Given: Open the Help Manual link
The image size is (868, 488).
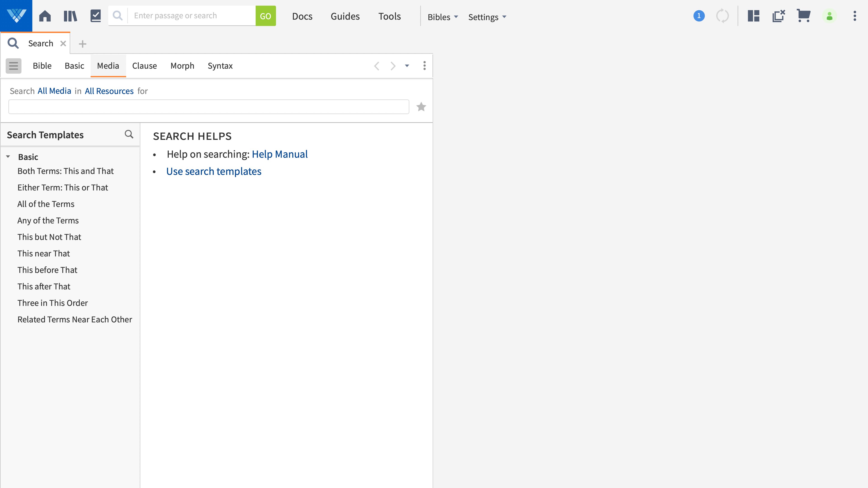Looking at the screenshot, I should click(x=280, y=154).
